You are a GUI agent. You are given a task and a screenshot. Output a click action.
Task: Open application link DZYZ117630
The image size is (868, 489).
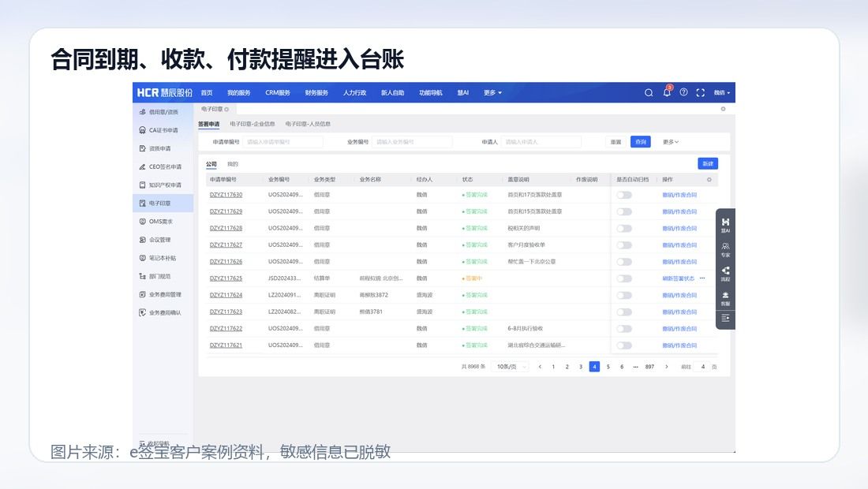pos(226,195)
